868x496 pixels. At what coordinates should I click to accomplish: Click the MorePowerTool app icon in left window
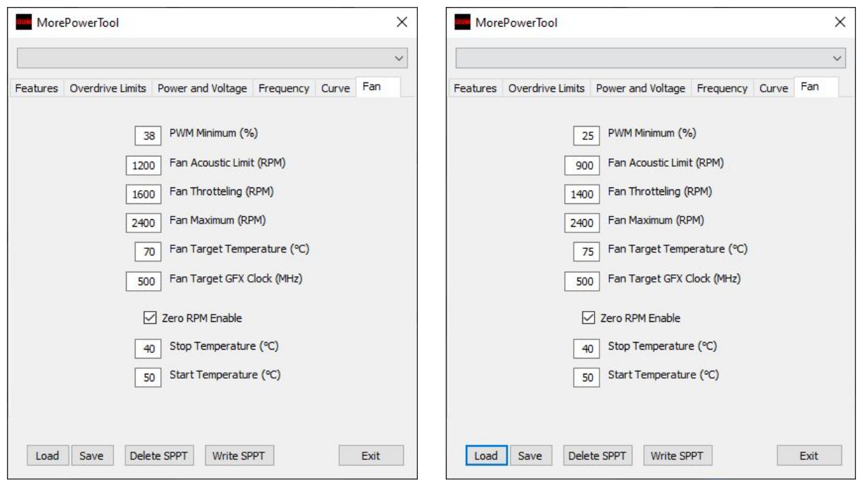coord(23,22)
